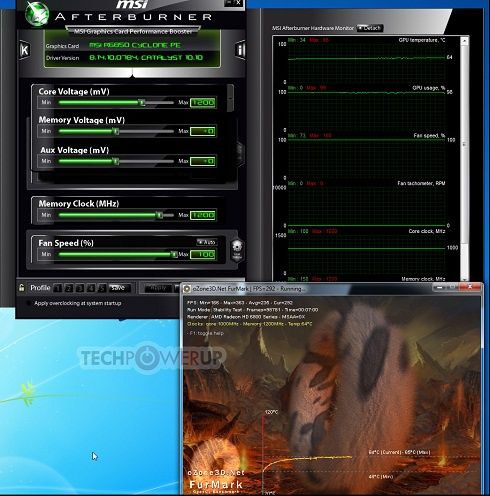The width and height of the screenshot is (490, 496).
Task: Click the Detach monitor button
Action: (x=370, y=28)
